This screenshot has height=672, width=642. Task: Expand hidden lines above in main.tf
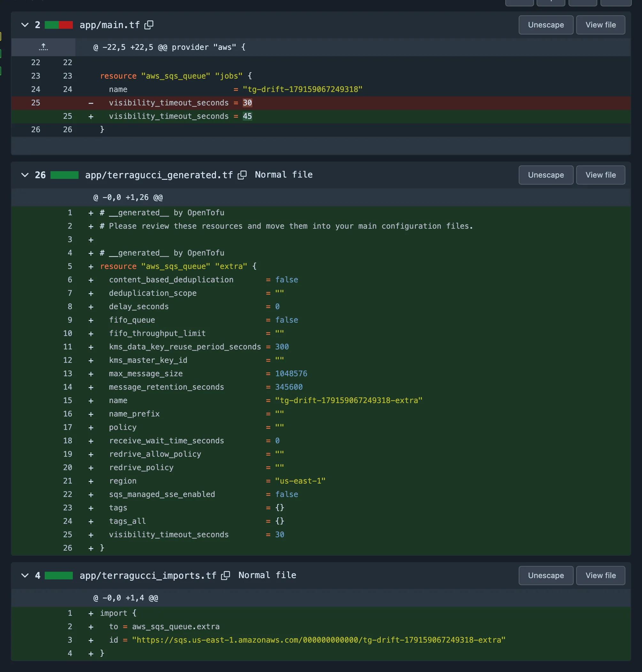tap(43, 47)
